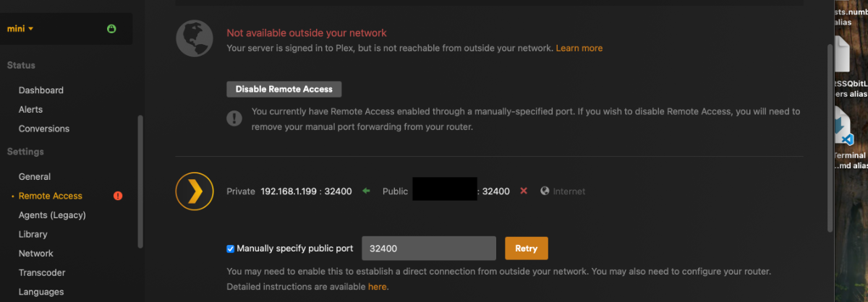
Task: Click the green lock icon beside mini
Action: 111,29
